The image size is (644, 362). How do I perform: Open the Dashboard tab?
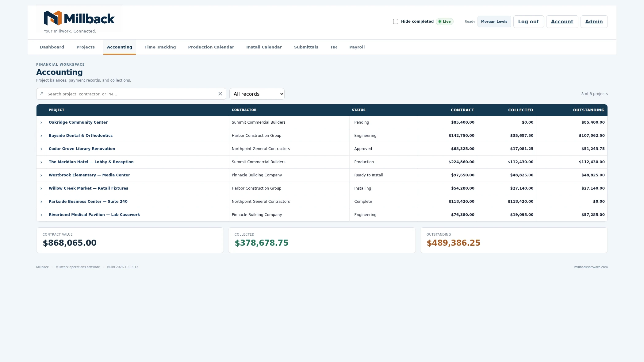click(x=52, y=47)
